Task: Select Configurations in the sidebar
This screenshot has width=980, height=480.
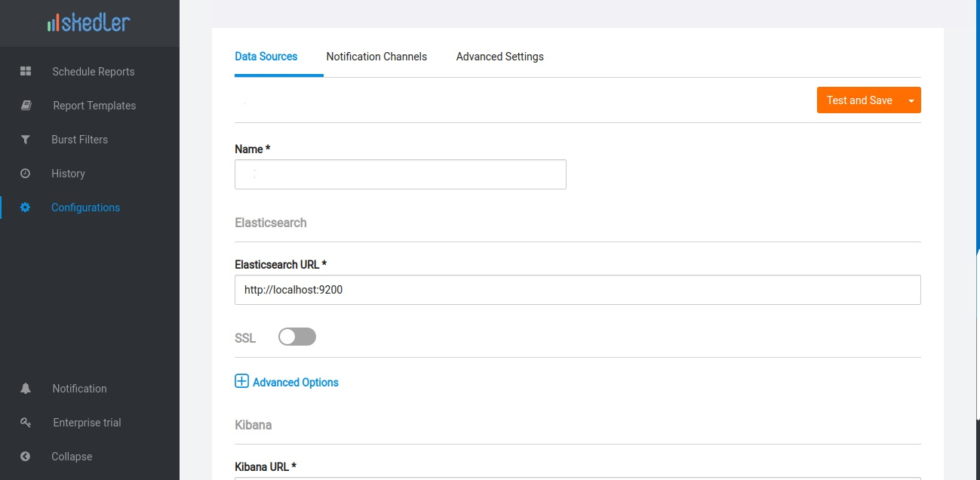Action: pos(85,208)
